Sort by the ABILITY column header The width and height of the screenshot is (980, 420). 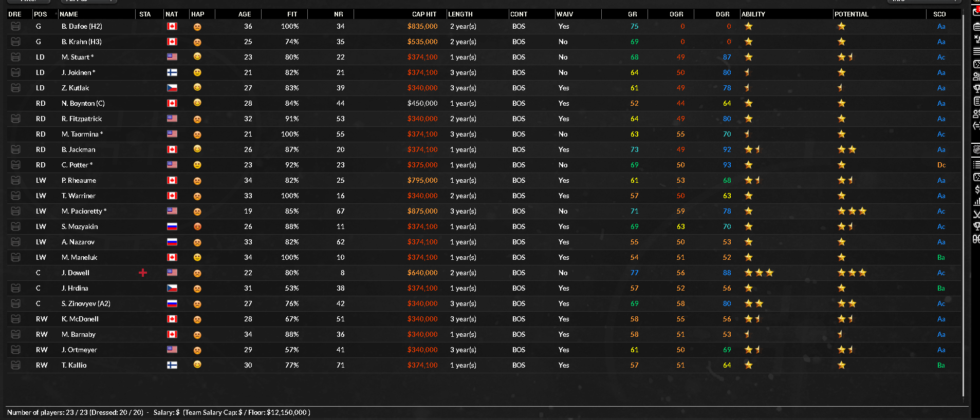[753, 14]
